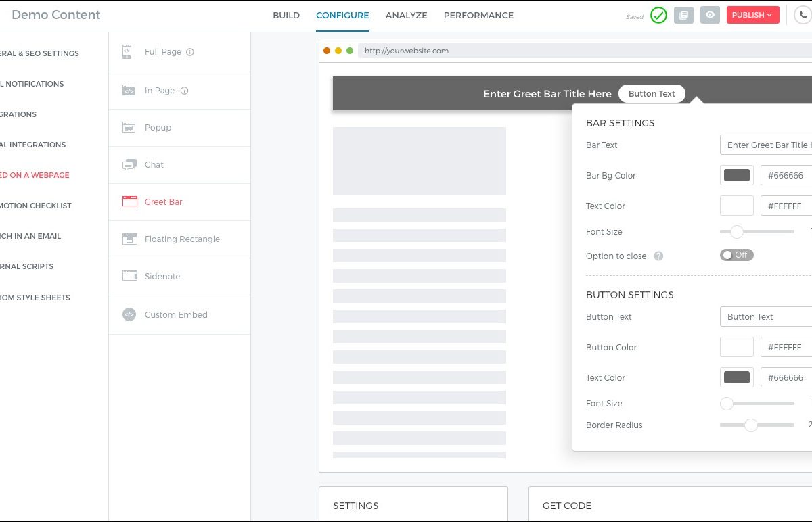Click the Border Radius slider handle
The image size is (812, 522).
pos(750,425)
